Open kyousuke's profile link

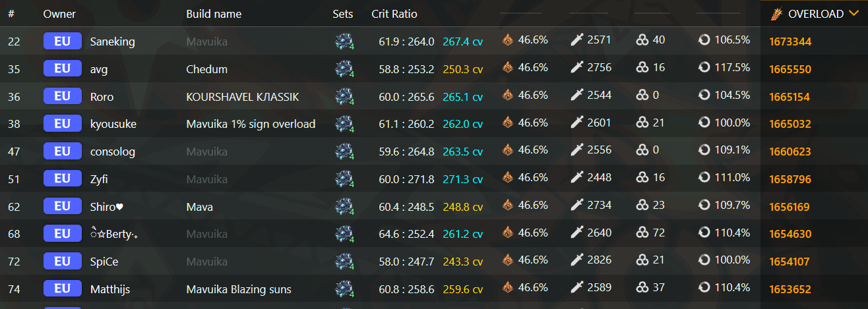(x=113, y=124)
